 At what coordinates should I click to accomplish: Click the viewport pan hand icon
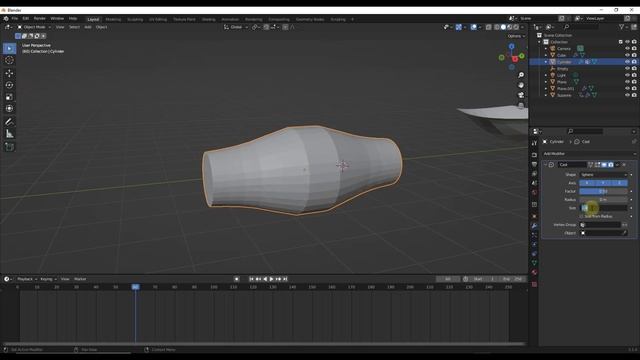(521, 85)
